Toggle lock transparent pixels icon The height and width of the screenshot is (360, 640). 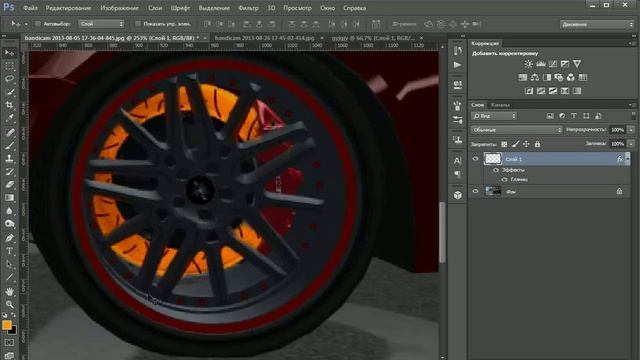pos(504,144)
